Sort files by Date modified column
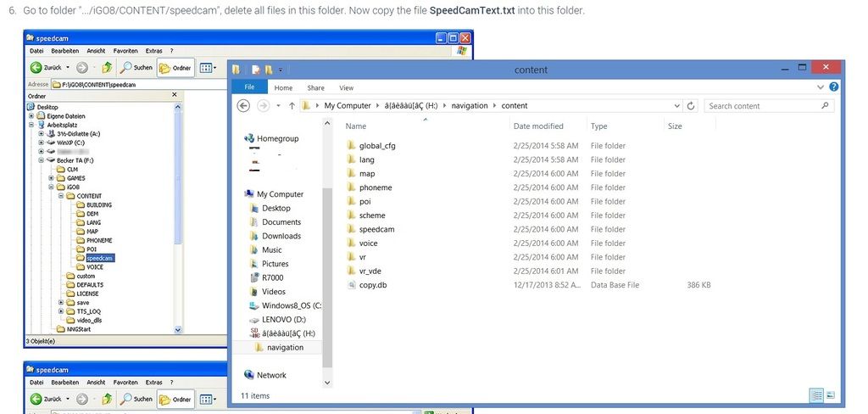 (x=537, y=126)
